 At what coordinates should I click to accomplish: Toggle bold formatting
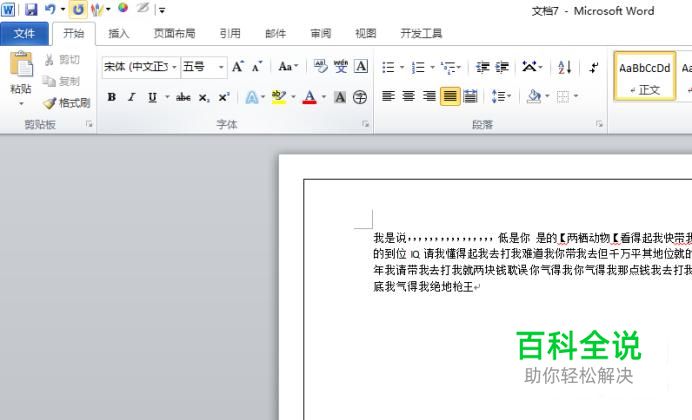pyautogui.click(x=112, y=97)
